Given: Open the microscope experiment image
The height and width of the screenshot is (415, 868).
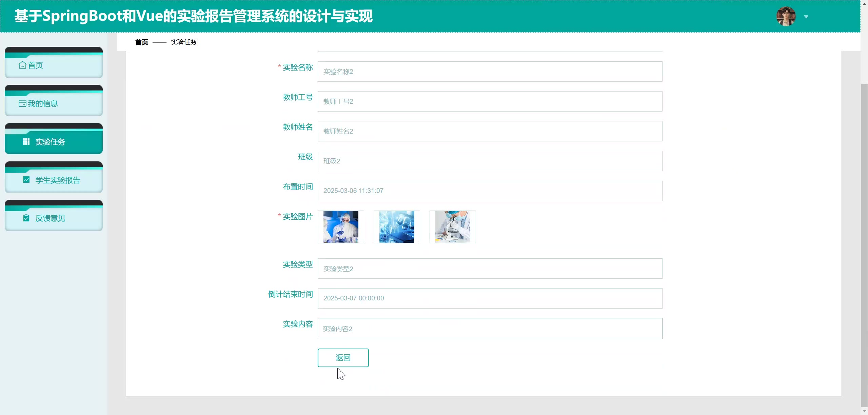Looking at the screenshot, I should [x=453, y=226].
